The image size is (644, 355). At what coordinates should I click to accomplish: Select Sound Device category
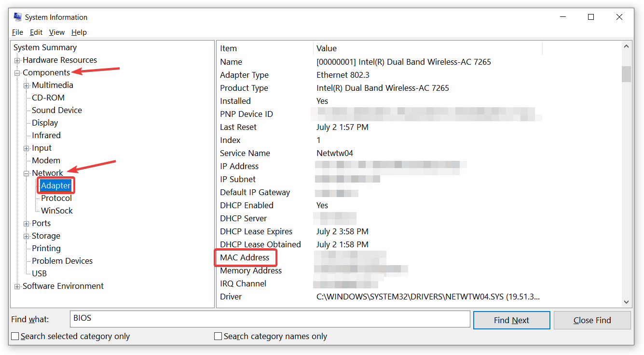pyautogui.click(x=57, y=110)
